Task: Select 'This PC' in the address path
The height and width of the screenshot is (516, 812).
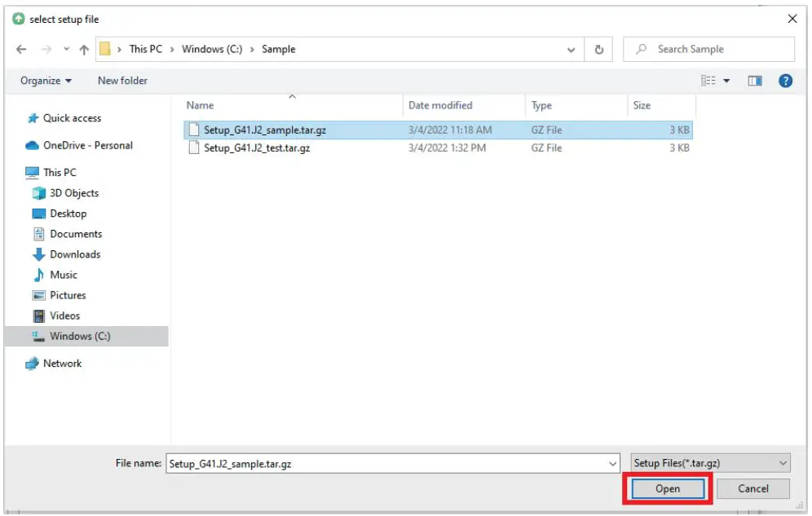Action: pos(145,49)
